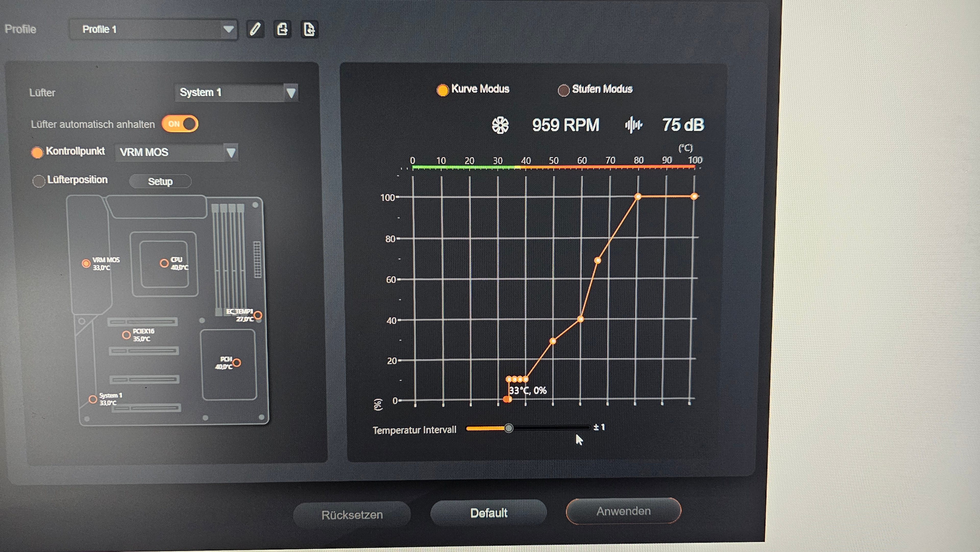Screen dimensions: 980x552
Task: Click the VRM MOS sensor marker
Action: [x=86, y=263]
